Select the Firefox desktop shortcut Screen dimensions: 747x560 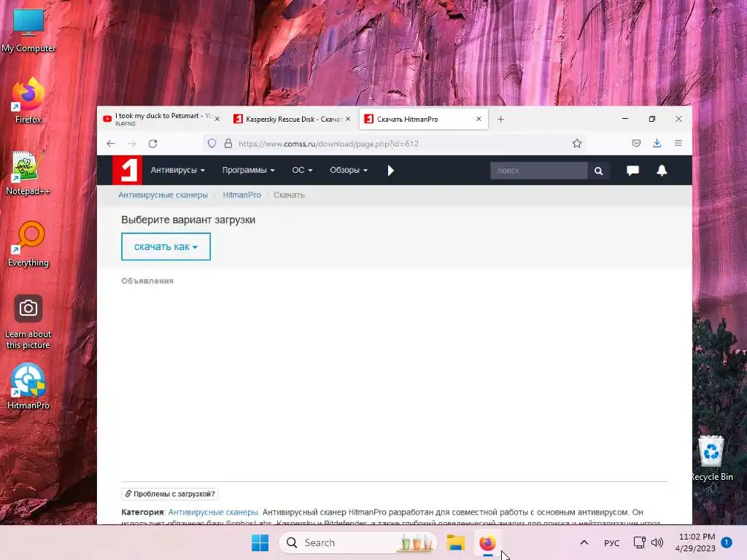click(28, 101)
